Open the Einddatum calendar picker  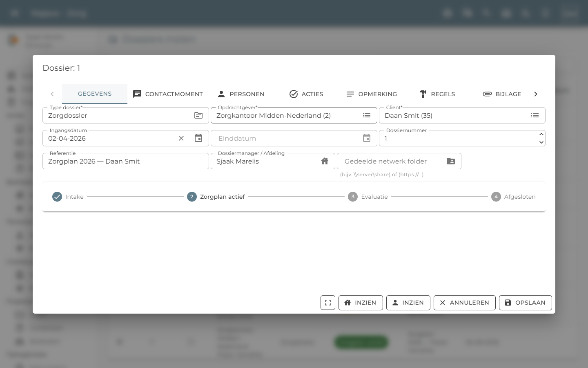(x=367, y=138)
